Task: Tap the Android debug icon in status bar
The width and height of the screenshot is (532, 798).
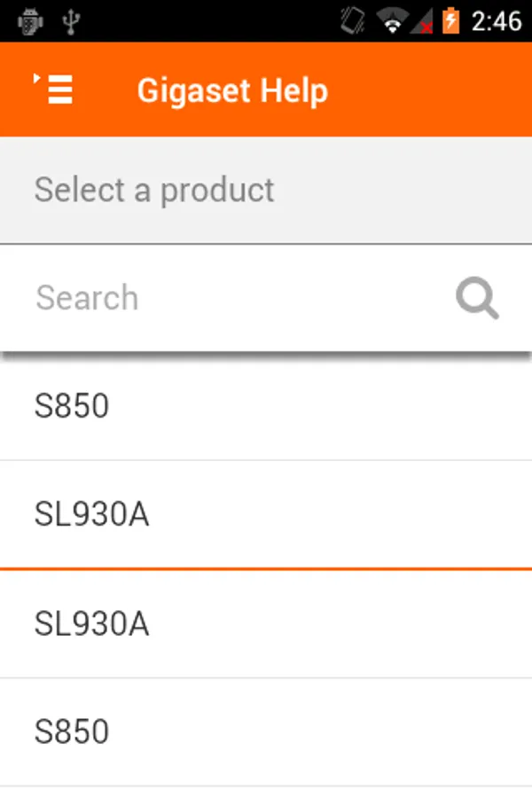Action: coord(30,20)
